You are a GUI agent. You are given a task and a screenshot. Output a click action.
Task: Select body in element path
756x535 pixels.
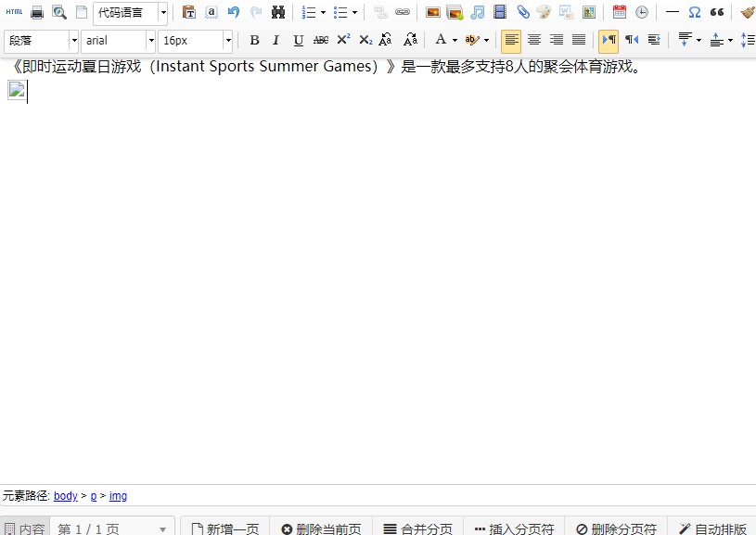coord(66,495)
